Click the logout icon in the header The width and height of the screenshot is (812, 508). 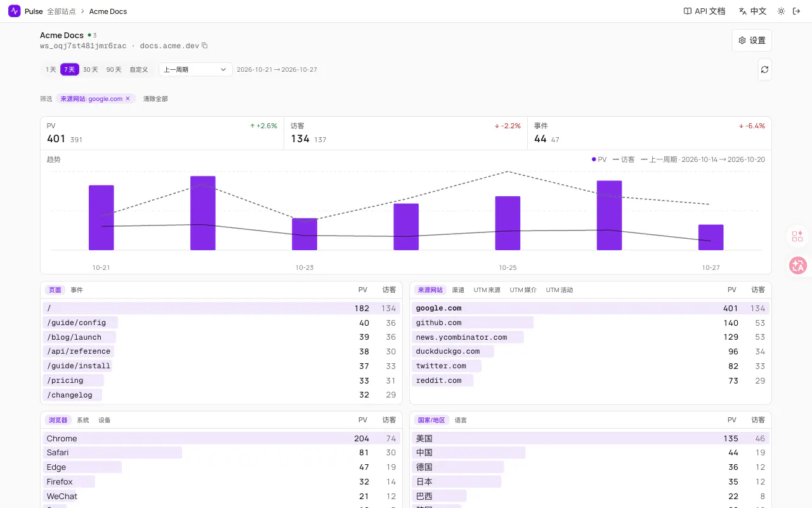pos(797,11)
